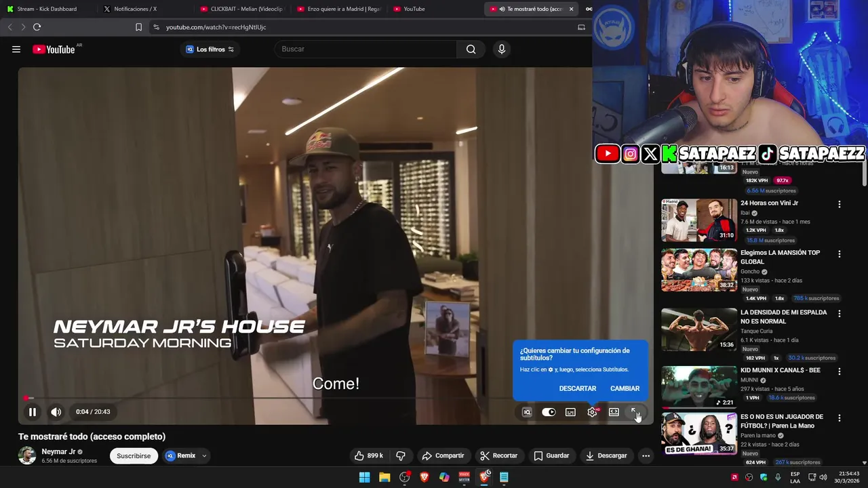Mute the video with the speaker button
The image size is (868, 488).
[x=56, y=411]
